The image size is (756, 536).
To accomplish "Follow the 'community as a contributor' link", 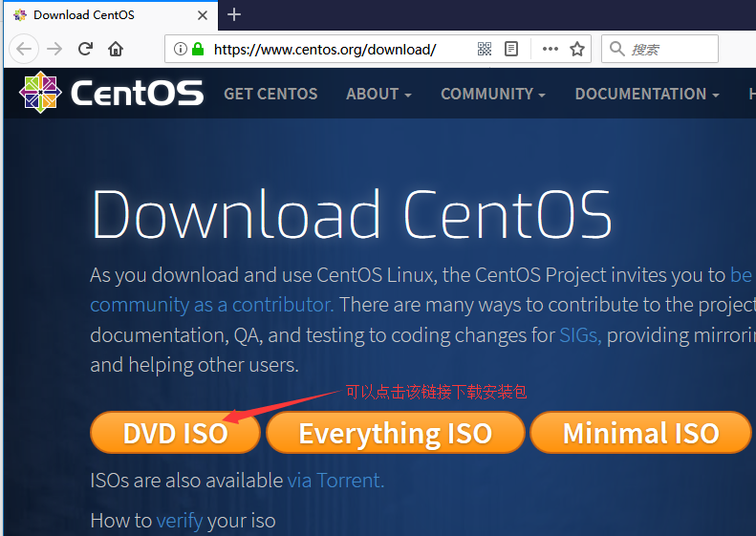I will pos(211,305).
